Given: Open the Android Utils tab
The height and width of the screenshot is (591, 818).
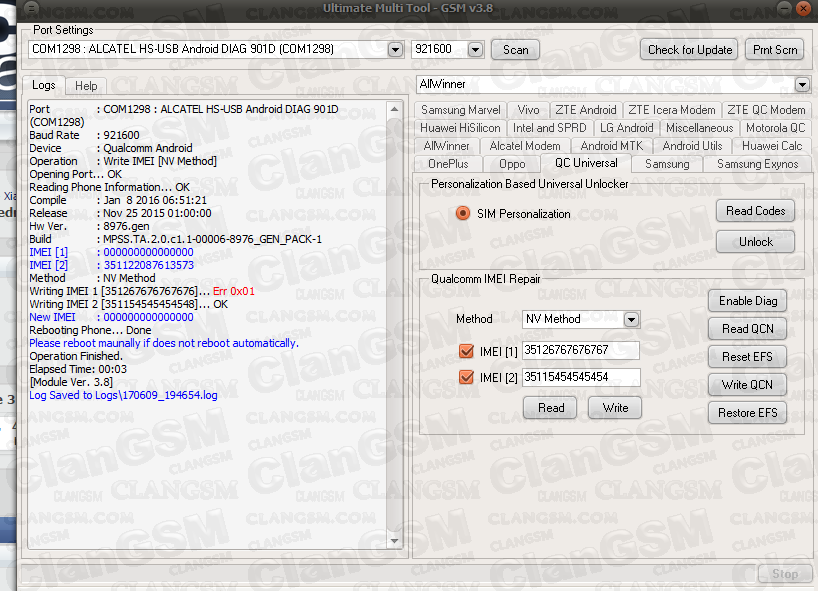Looking at the screenshot, I should coord(692,146).
